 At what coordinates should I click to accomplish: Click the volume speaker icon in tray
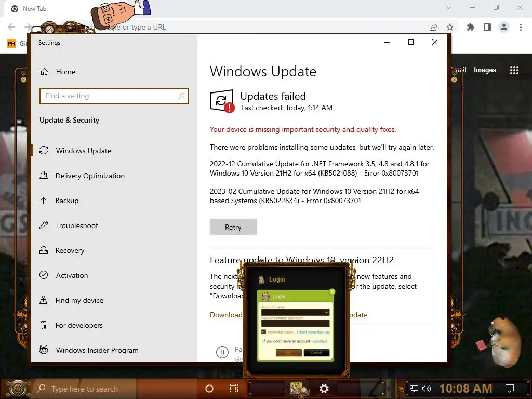(427, 389)
